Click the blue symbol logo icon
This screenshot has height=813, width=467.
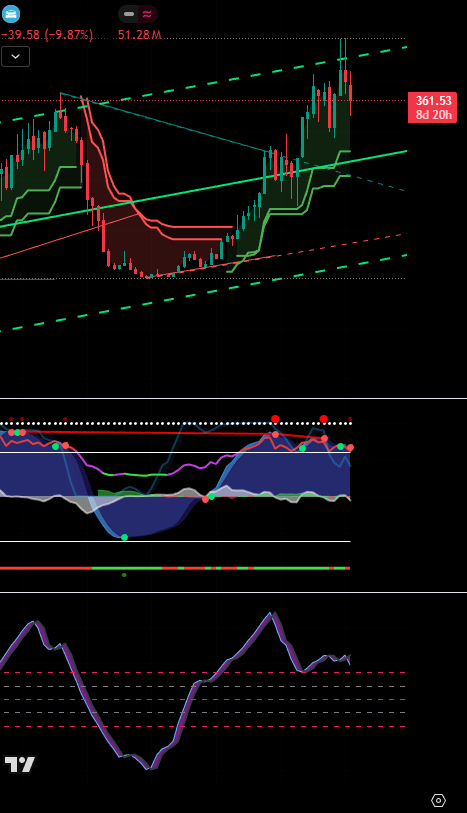[x=10, y=13]
